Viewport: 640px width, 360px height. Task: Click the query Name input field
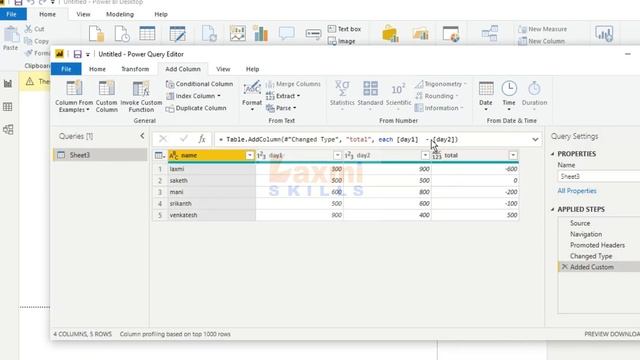599,177
